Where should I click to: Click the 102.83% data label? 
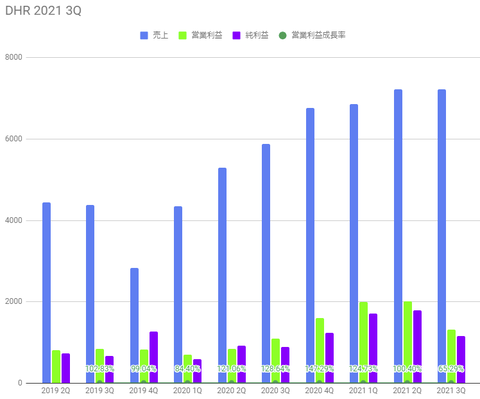click(100, 369)
